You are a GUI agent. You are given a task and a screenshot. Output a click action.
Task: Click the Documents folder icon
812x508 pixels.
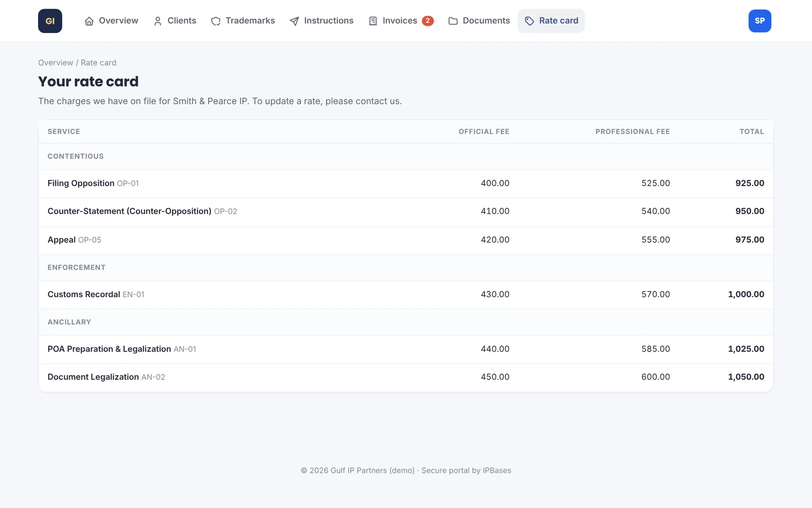click(453, 21)
